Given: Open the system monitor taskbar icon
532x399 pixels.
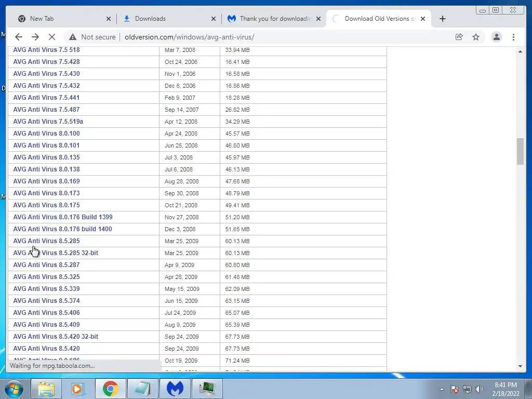Looking at the screenshot, I should [x=207, y=389].
